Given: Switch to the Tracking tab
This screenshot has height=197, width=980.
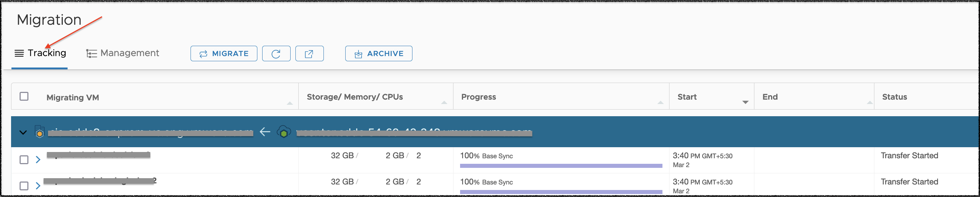Looking at the screenshot, I should pyautogui.click(x=47, y=53).
